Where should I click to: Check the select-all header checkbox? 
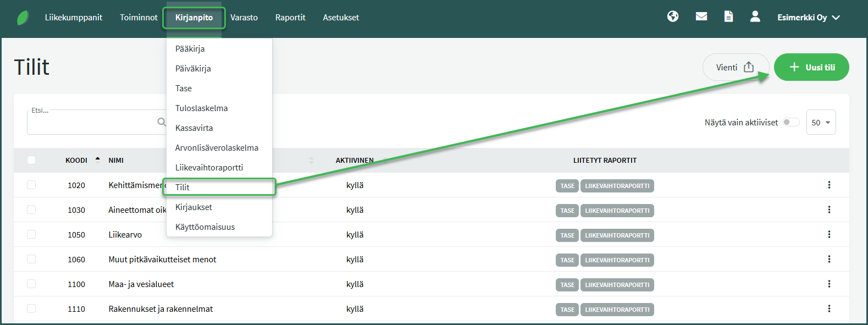[x=31, y=160]
